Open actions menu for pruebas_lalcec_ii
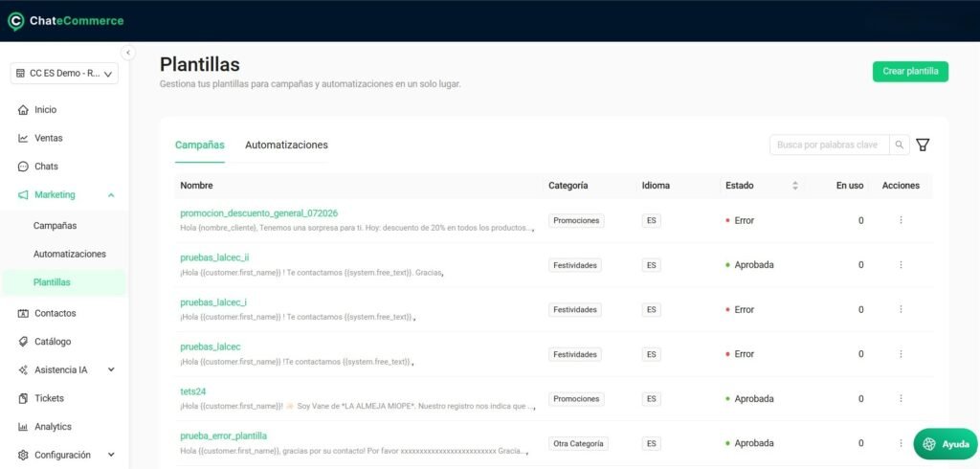The height and width of the screenshot is (469, 980). point(901,264)
